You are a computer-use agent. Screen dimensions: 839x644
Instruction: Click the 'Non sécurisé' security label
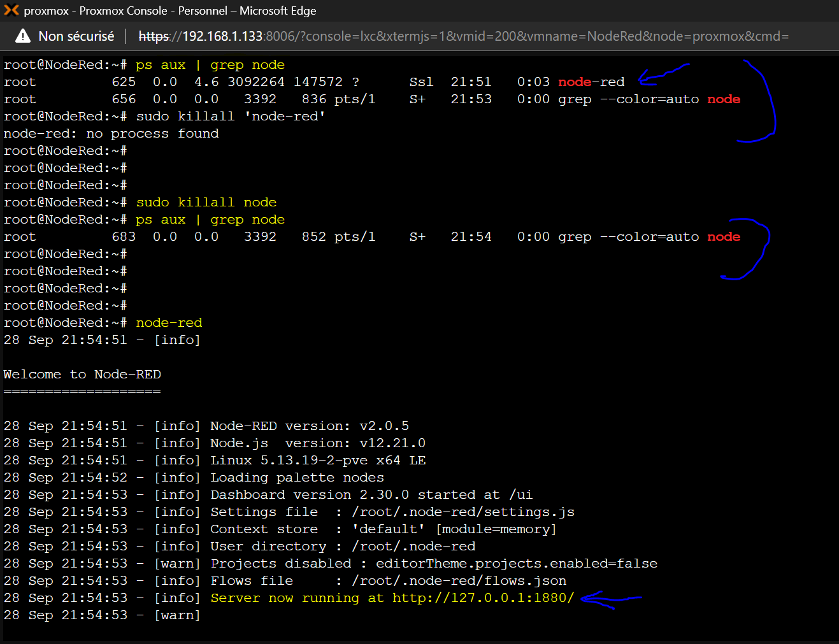point(76,36)
